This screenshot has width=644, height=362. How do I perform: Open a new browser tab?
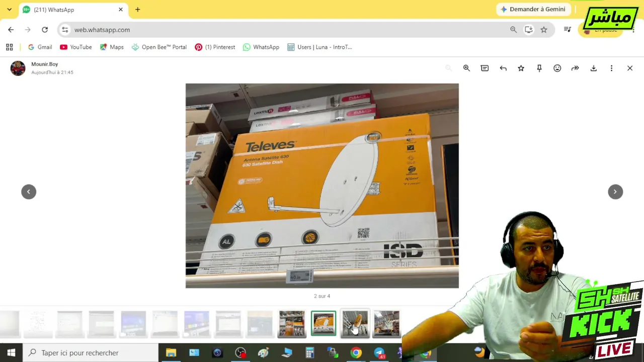(137, 10)
